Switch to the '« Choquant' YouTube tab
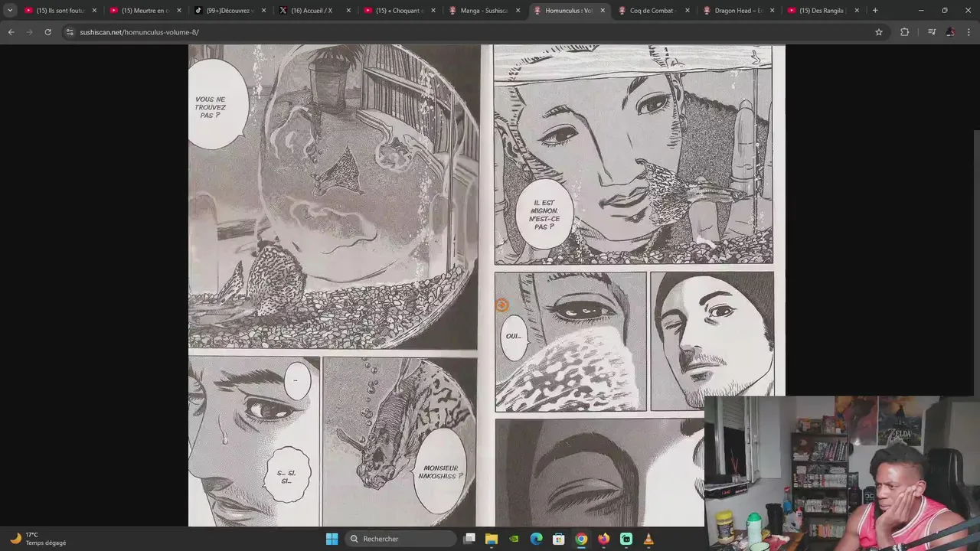Viewport: 980px width, 551px height. [x=399, y=11]
